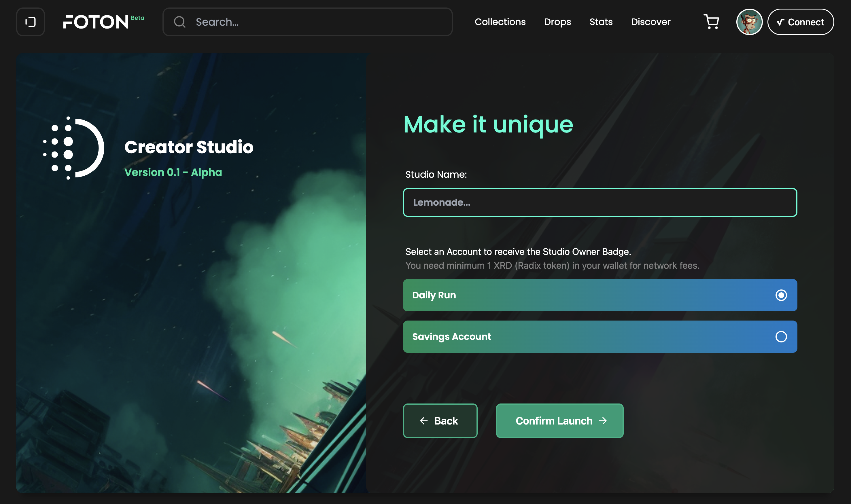Open the Discover menu item

[x=650, y=22]
